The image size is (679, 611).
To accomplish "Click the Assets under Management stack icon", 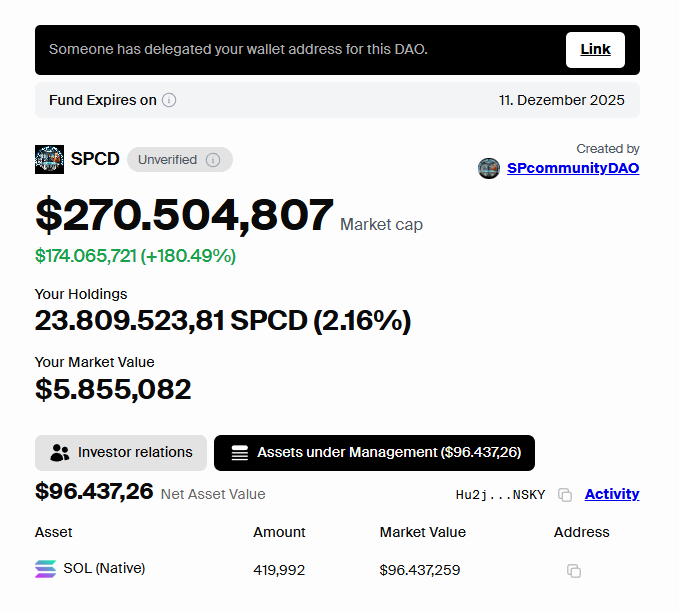I will pyautogui.click(x=239, y=453).
